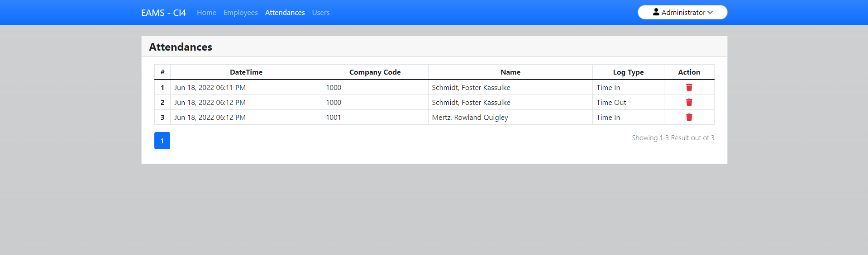Image resolution: width=868 pixels, height=255 pixels.
Task: Select pagination page 1 button
Action: (162, 141)
